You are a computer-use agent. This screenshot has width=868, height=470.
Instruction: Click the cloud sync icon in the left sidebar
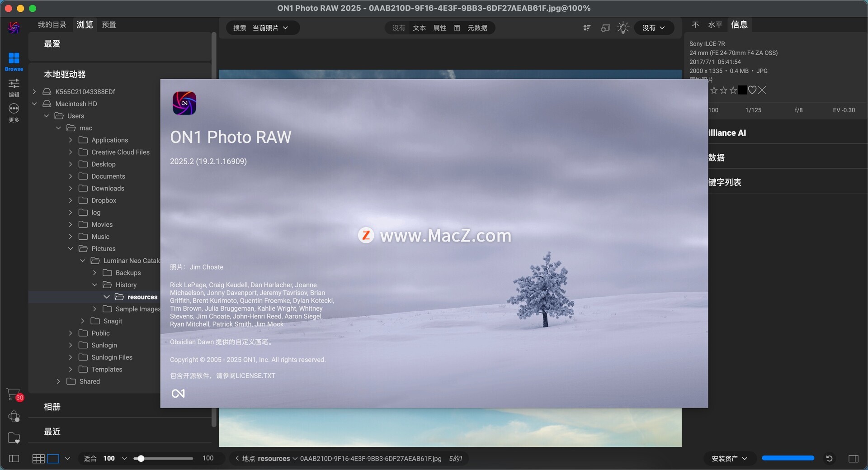[x=14, y=417]
